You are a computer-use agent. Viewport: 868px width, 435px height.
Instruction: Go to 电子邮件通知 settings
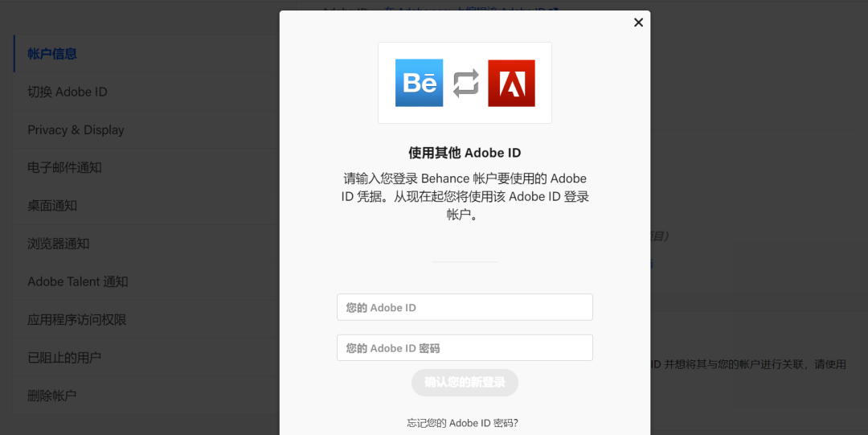(x=147, y=167)
